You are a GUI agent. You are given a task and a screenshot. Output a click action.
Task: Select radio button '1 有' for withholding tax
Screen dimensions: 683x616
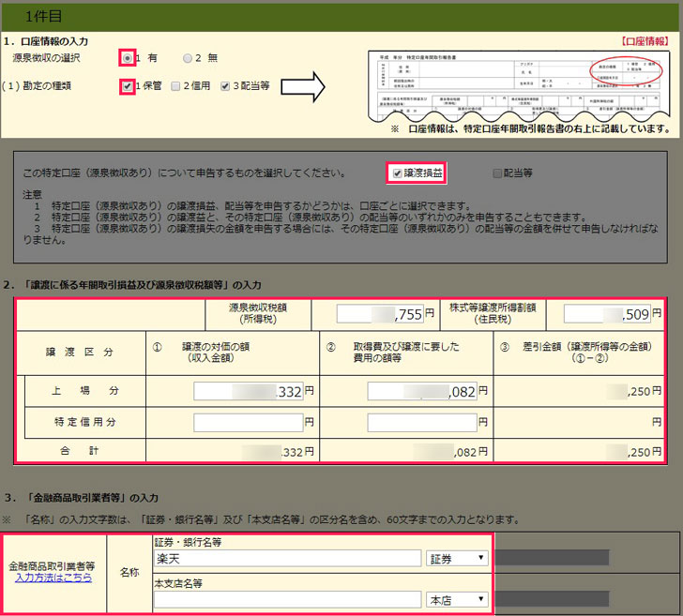click(128, 57)
